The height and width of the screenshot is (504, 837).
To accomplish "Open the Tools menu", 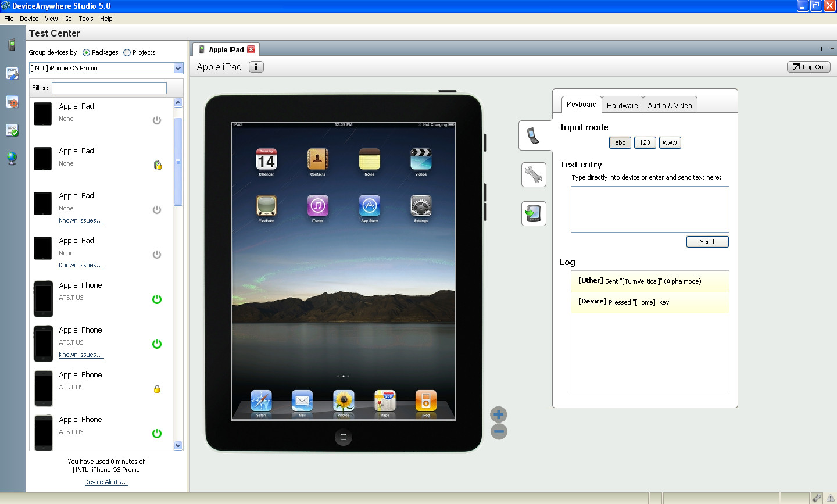I will 86,19.
